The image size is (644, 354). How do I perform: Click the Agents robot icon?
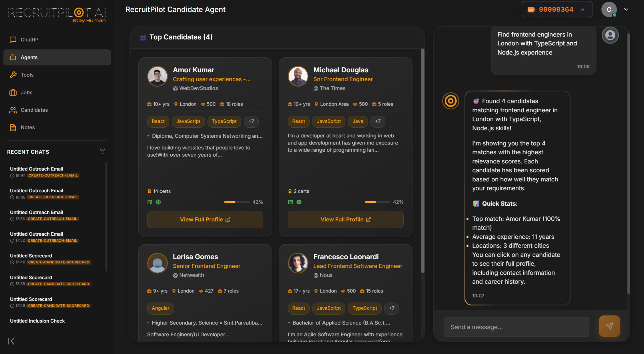[13, 57]
